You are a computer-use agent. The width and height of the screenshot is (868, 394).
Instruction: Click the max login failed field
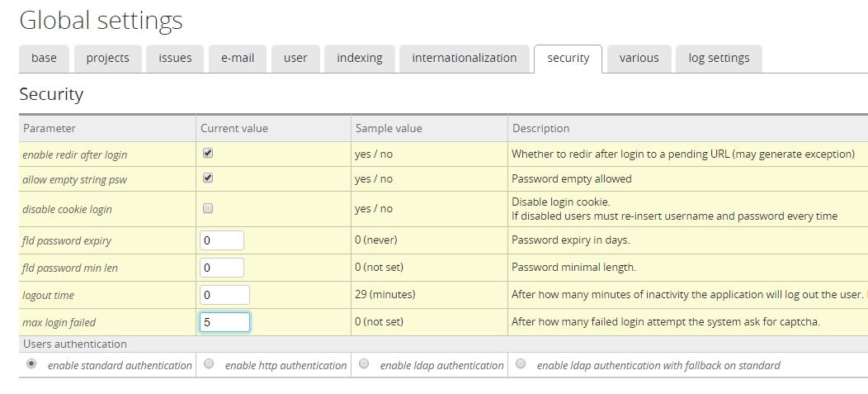224,322
